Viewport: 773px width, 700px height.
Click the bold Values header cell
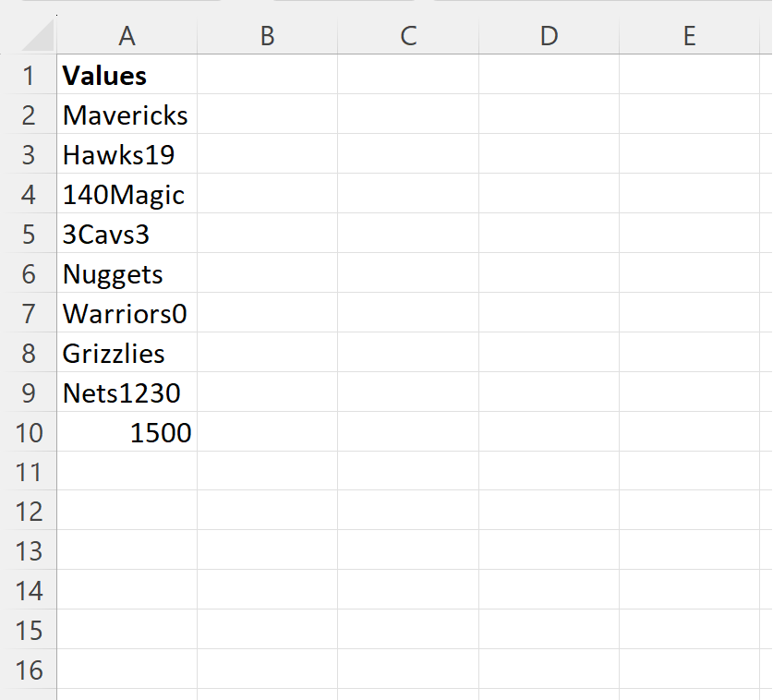point(127,76)
